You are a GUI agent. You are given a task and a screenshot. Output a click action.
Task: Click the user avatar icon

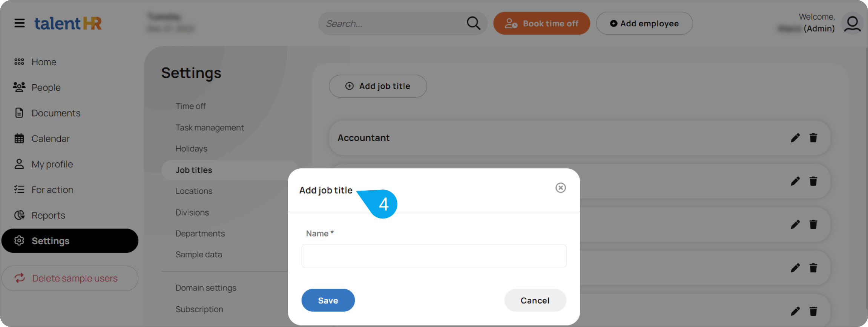tap(852, 24)
